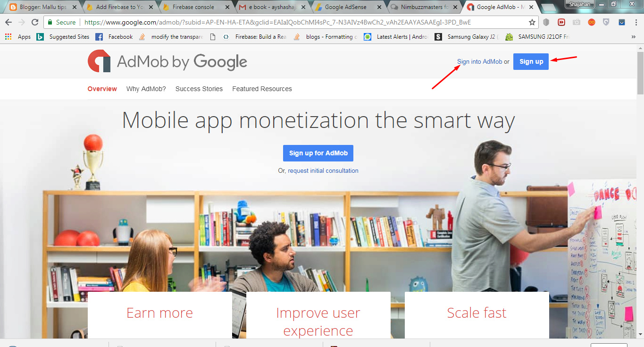Viewport: 644px width, 347px height.
Task: Show hidden bookmarks with the chevron
Action: [634, 37]
